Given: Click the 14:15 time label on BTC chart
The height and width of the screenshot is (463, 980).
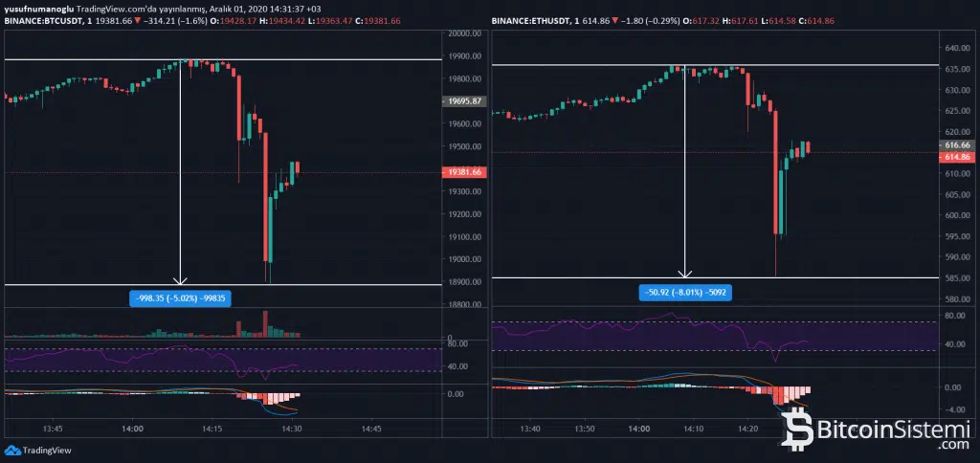Looking at the screenshot, I should [x=212, y=429].
